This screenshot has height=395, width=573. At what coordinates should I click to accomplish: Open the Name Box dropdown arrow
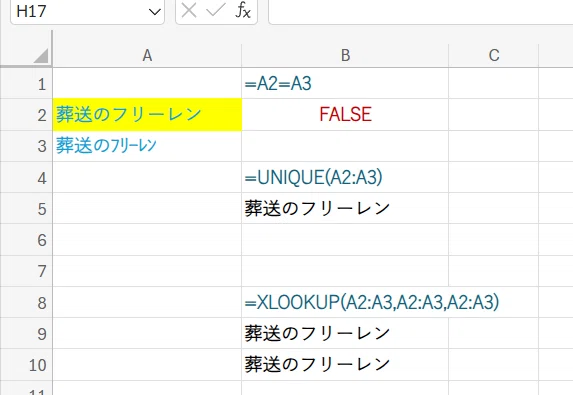[155, 12]
